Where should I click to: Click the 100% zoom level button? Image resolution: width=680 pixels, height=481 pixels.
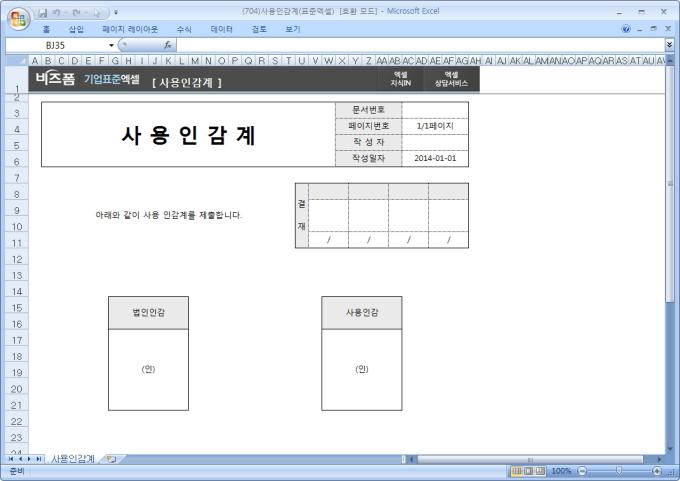(x=561, y=471)
